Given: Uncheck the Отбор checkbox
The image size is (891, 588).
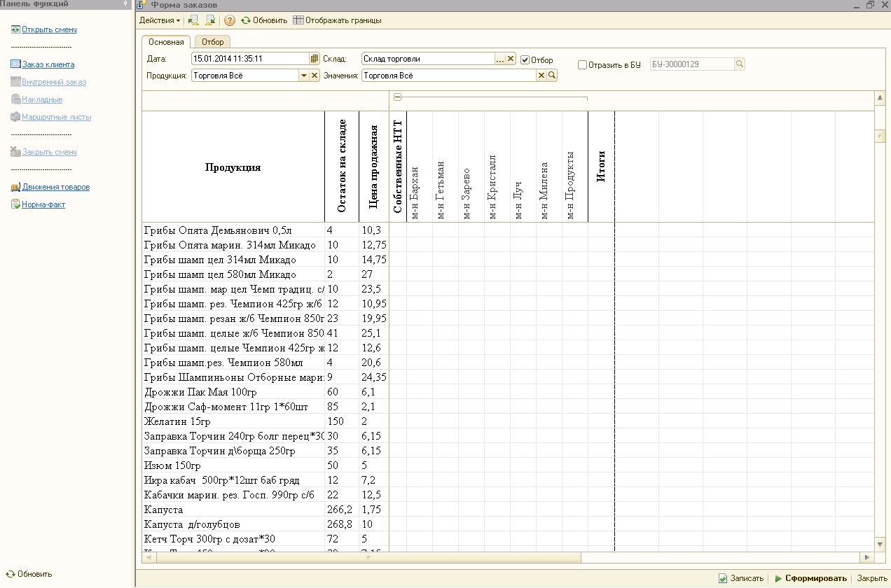Looking at the screenshot, I should click(x=525, y=60).
